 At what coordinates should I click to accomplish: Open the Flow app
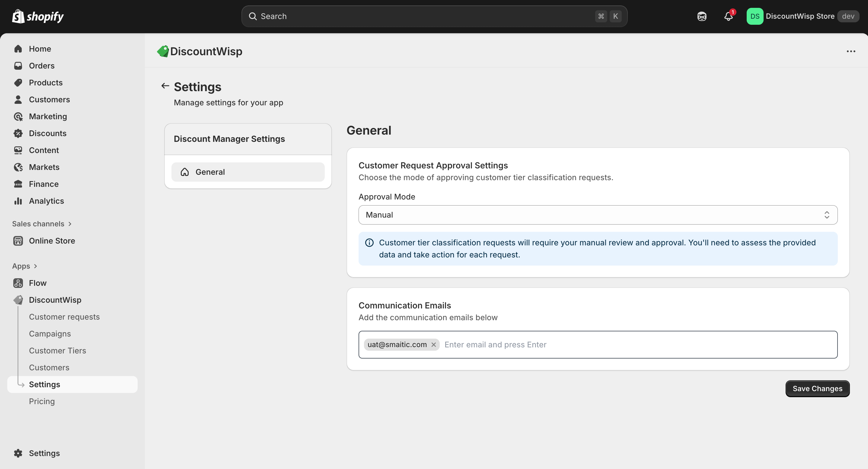[x=37, y=283]
